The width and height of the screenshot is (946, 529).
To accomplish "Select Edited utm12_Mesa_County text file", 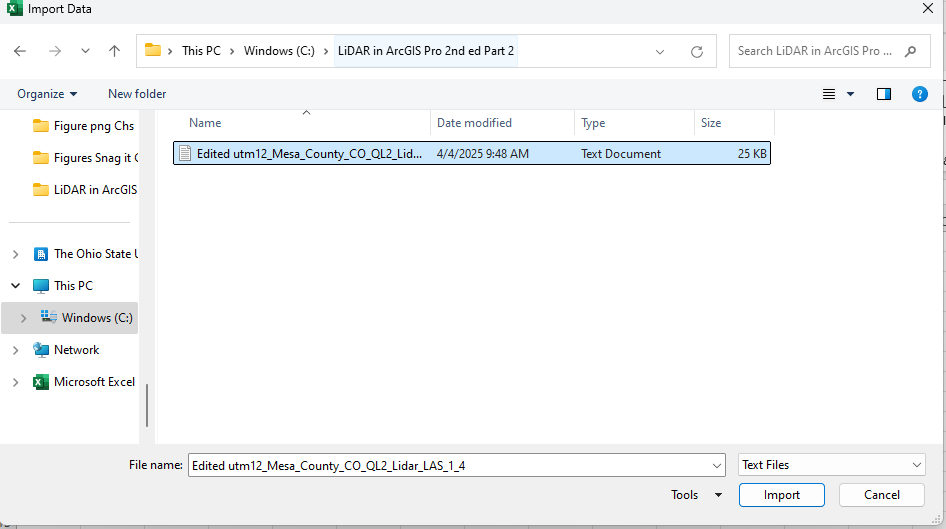I will (472, 154).
